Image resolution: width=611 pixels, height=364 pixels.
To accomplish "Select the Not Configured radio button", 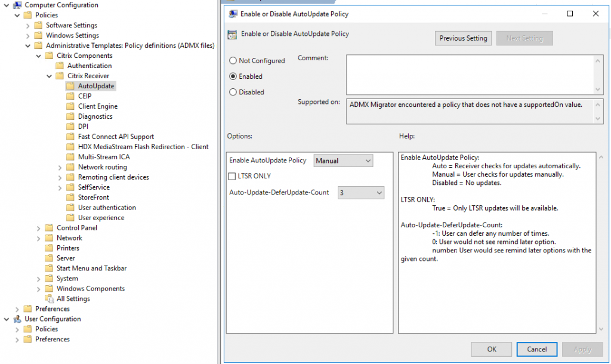I will [233, 60].
